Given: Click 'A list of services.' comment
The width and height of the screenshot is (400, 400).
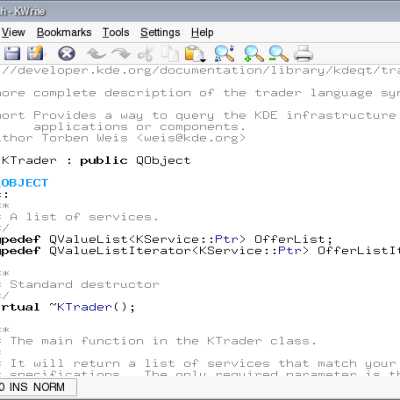Looking at the screenshot, I should [x=84, y=217].
